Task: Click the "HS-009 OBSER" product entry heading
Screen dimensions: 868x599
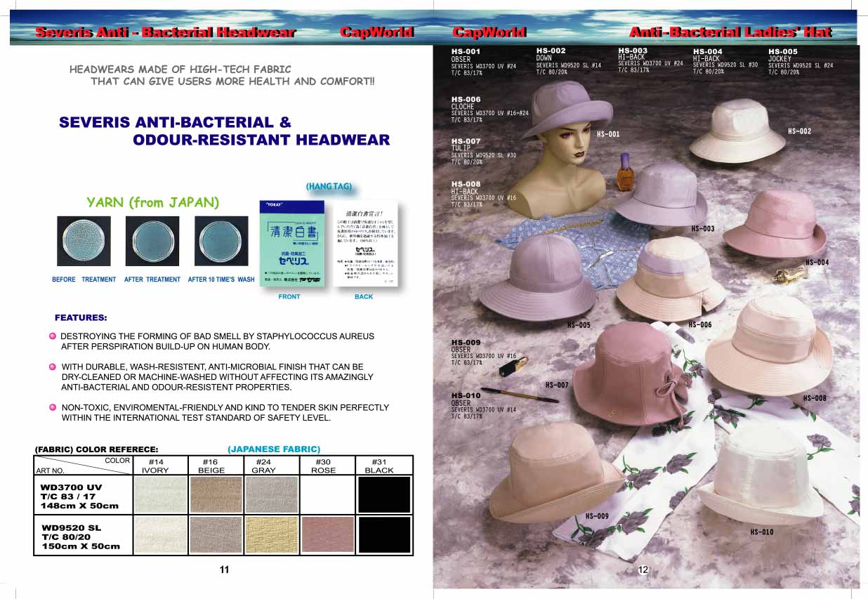Action: (x=466, y=345)
